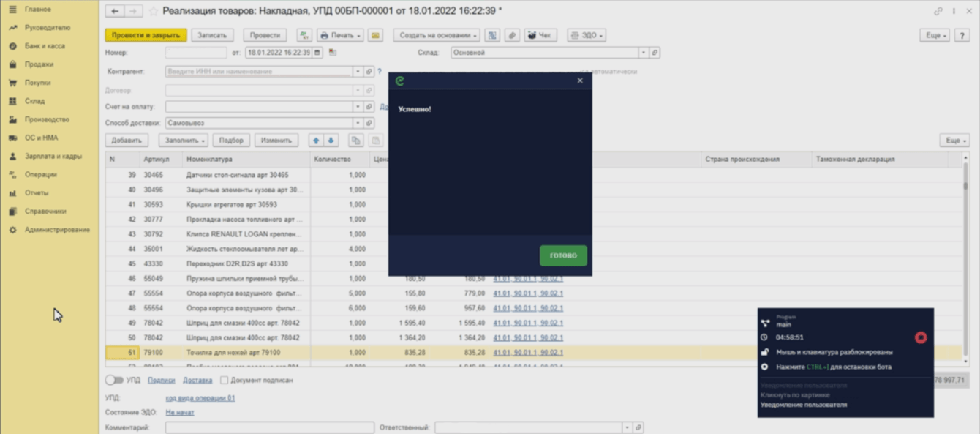Click the blue question mark near Контрагент
Viewport: 980px width, 434px height.
(x=379, y=72)
